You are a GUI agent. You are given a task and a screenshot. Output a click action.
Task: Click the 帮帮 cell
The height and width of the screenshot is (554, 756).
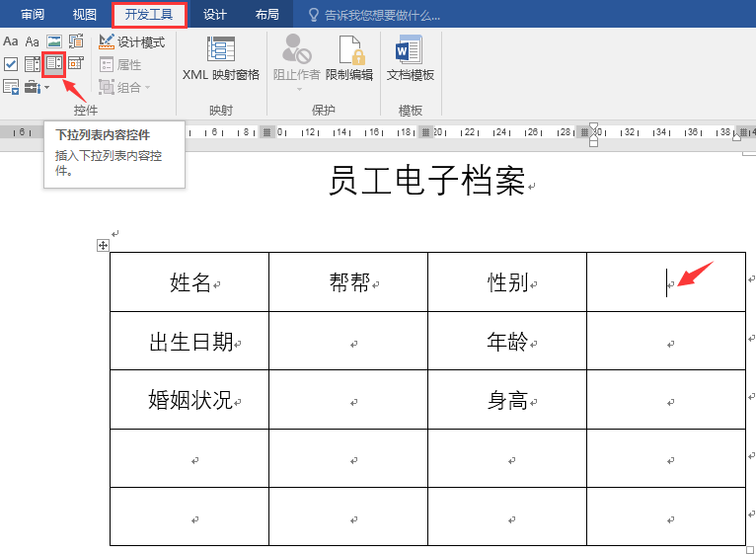[348, 281]
